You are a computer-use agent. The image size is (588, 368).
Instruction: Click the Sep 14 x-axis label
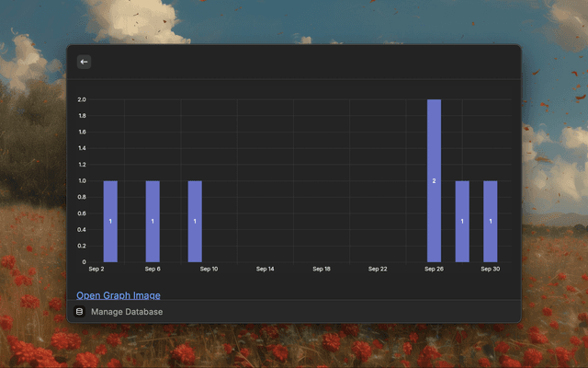point(265,270)
